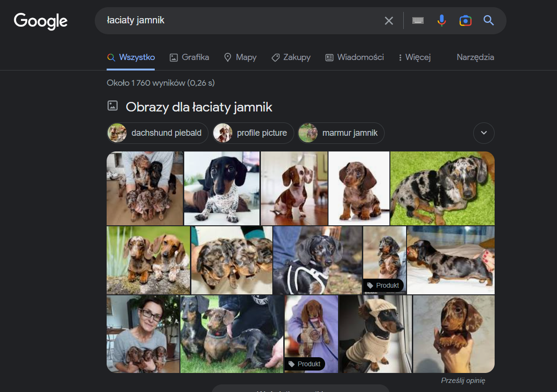Open Google Lens image search camera icon
557x392 pixels.
(465, 20)
